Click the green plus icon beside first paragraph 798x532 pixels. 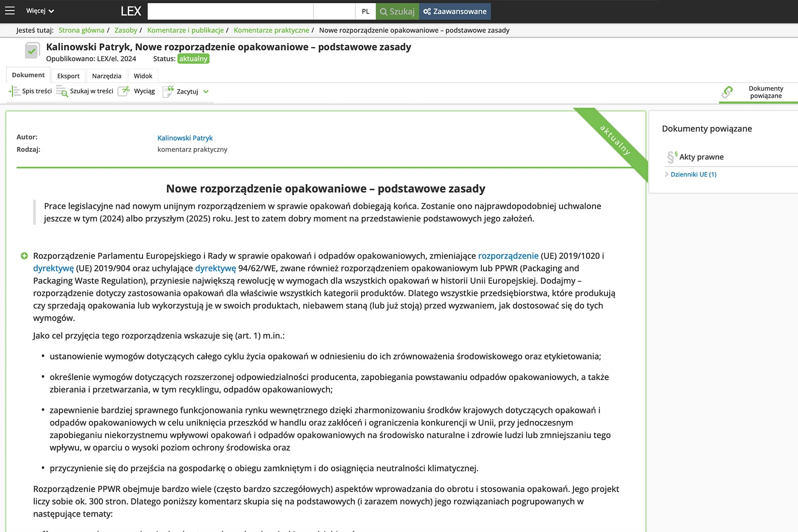pos(24,256)
